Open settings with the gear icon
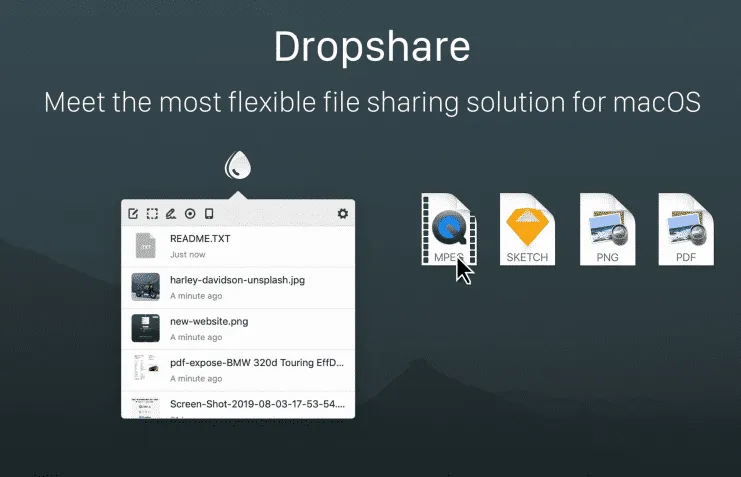Image resolution: width=741 pixels, height=477 pixels. coord(343,214)
